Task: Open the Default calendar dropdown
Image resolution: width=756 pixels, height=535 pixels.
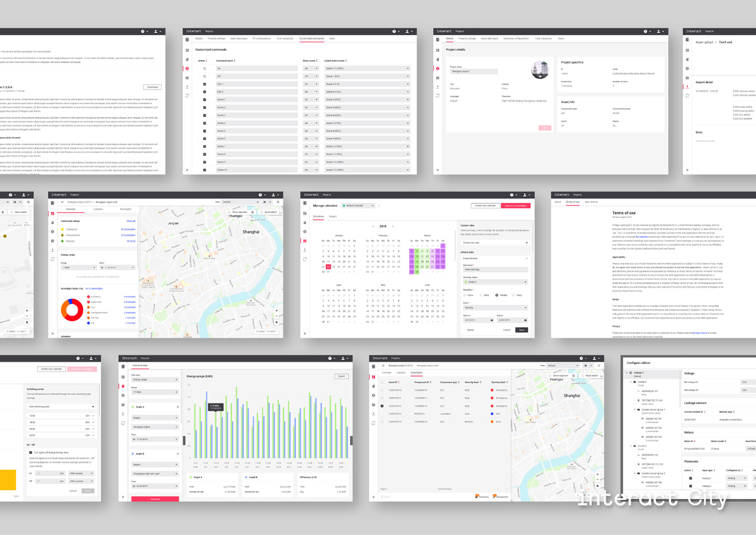Action: pyautogui.click(x=358, y=206)
